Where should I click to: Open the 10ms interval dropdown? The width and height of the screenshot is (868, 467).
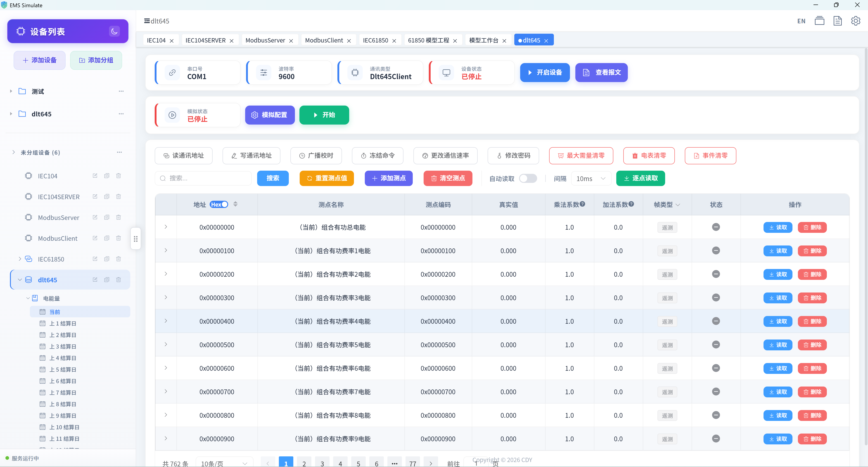click(x=591, y=178)
